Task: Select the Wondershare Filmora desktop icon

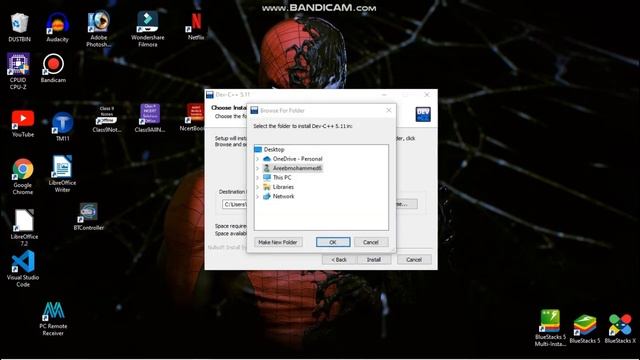Action: (x=147, y=29)
